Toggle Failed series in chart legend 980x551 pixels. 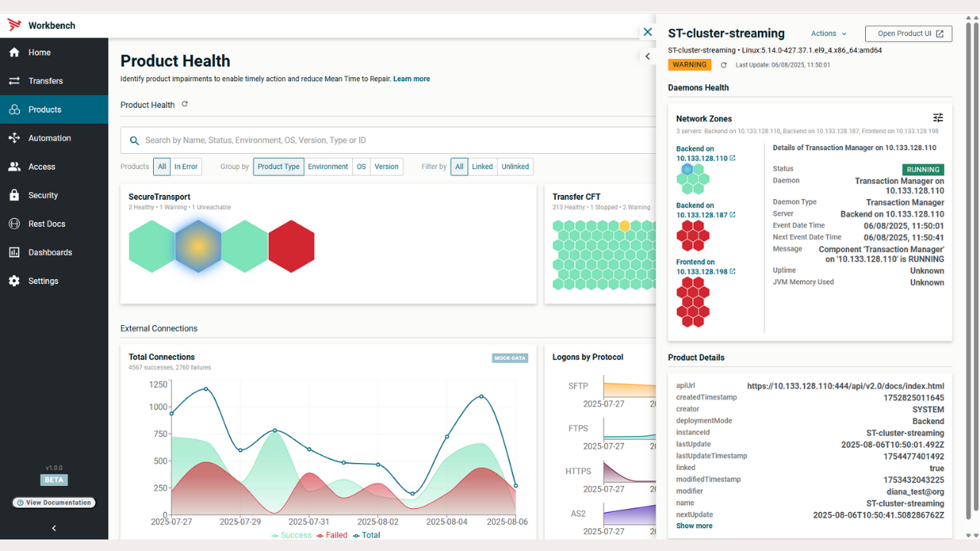tap(332, 535)
